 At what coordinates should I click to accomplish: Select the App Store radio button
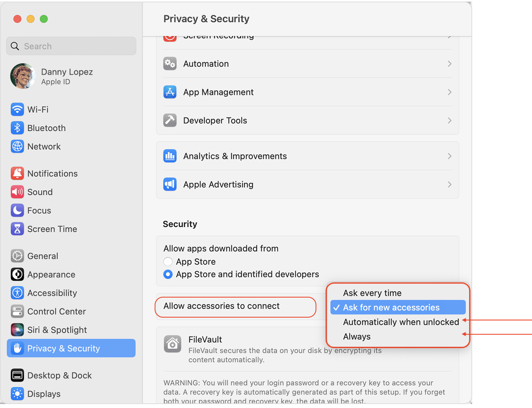coord(168,262)
